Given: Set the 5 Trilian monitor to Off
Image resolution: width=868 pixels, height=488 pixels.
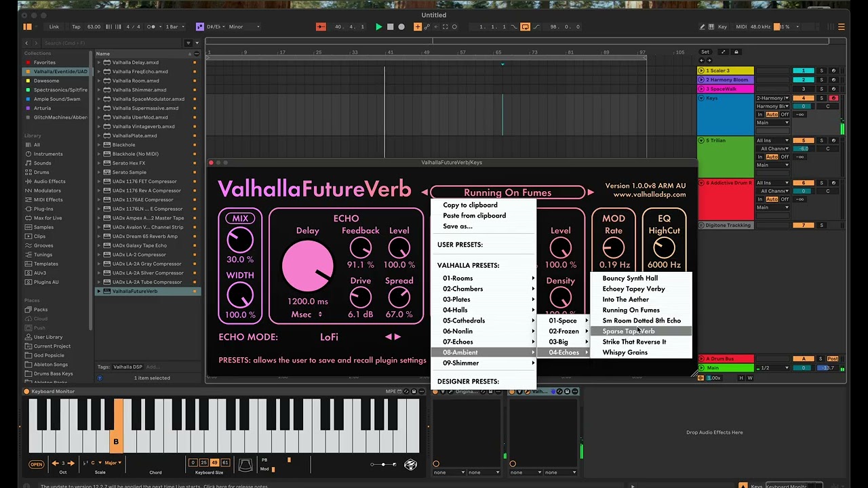Looking at the screenshot, I should point(785,157).
